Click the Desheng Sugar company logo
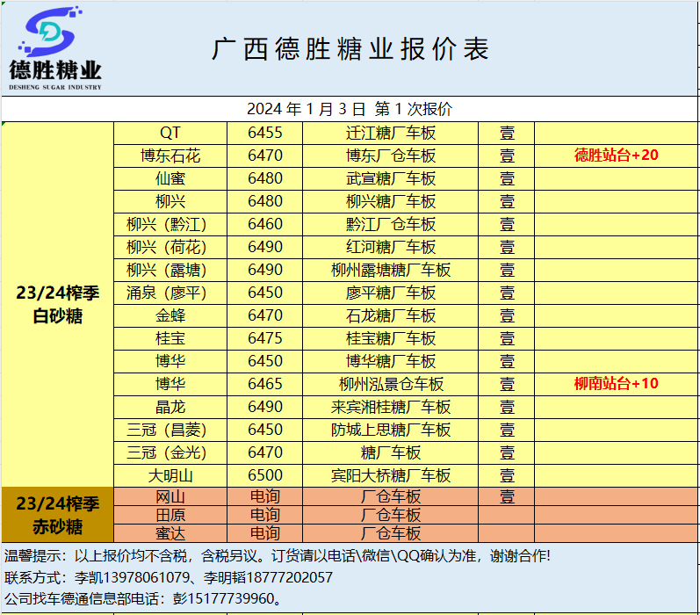 [55, 47]
